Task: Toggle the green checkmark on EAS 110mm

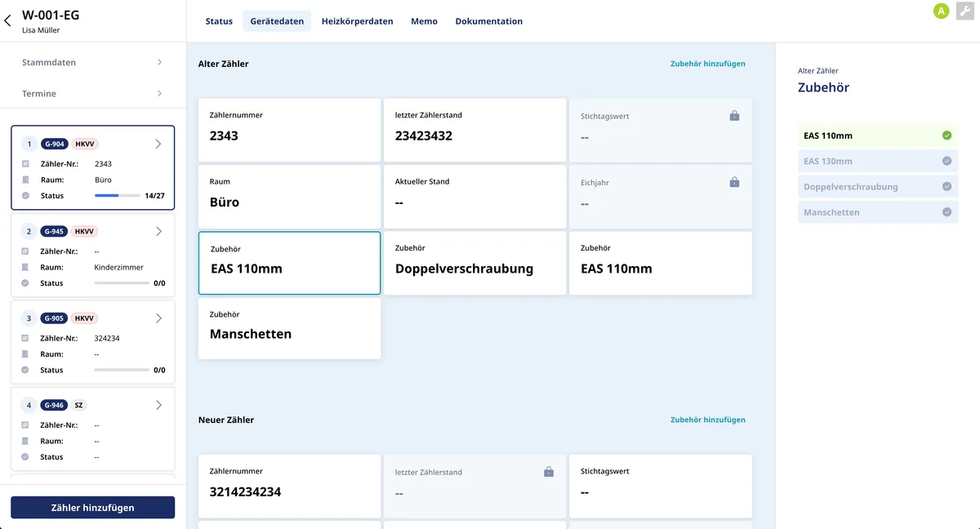Action: 947,136
